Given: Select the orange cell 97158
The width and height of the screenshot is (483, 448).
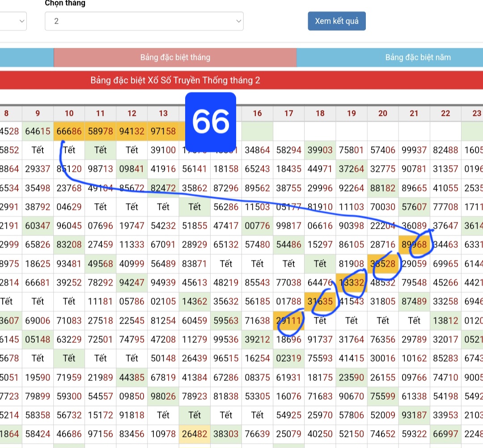Looking at the screenshot, I should tap(163, 131).
